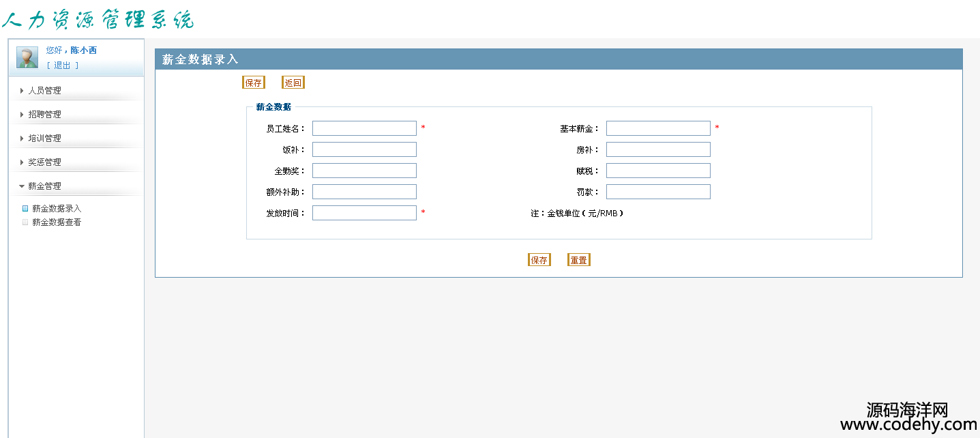Open the 薪金数据查看 page
Image resolution: width=980 pixels, height=438 pixels.
point(57,222)
